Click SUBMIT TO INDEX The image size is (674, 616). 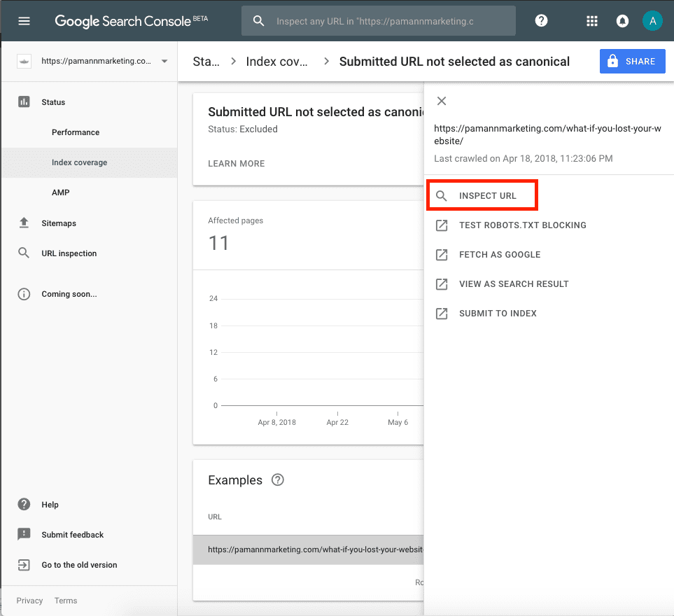[498, 314]
